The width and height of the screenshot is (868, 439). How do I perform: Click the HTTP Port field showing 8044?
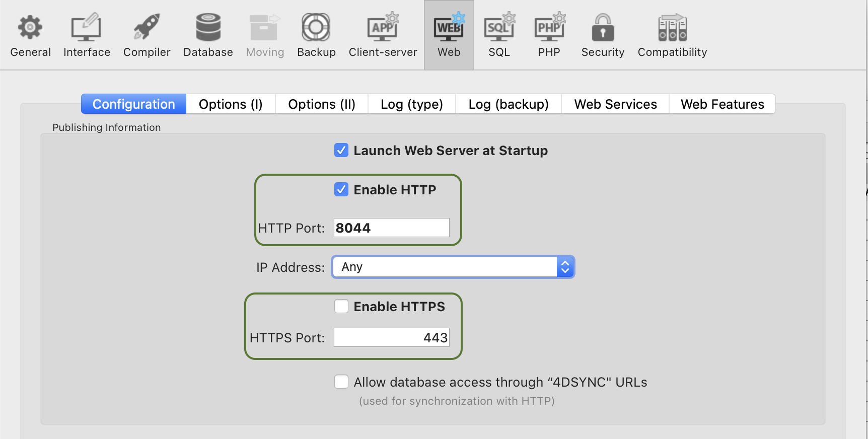392,228
